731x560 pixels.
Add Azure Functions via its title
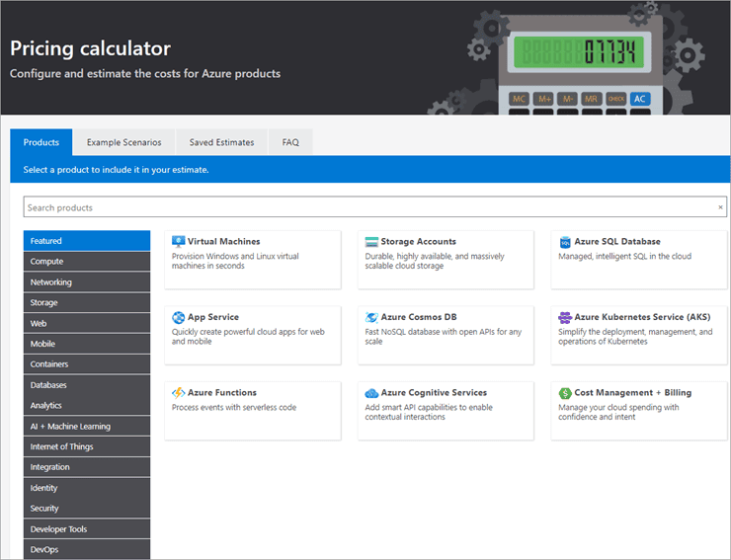222,393
